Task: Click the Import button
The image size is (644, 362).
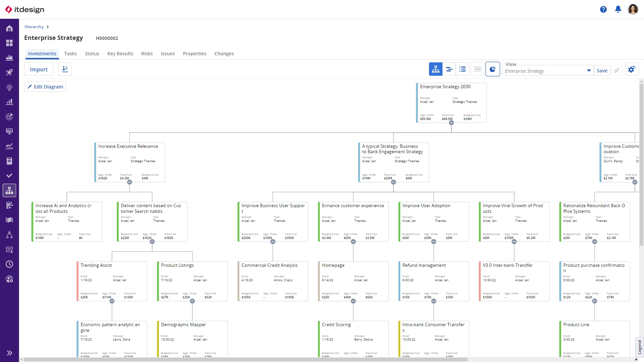Action: tap(39, 69)
